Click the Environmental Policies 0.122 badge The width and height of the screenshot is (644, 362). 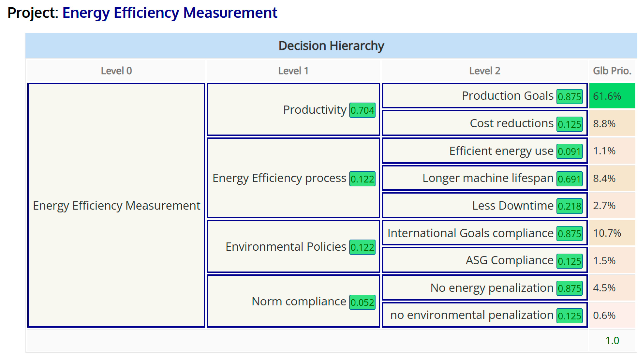pos(362,247)
